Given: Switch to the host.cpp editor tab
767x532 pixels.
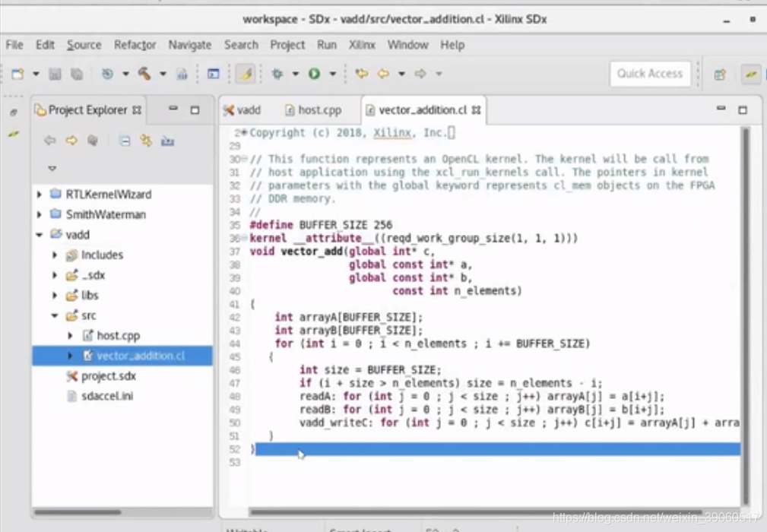Looking at the screenshot, I should pyautogui.click(x=313, y=110).
